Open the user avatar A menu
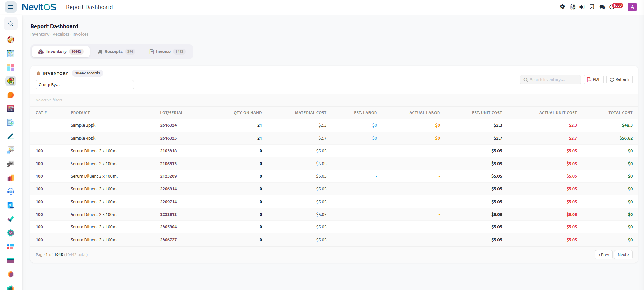Viewport: 644px width, 290px height. click(632, 7)
